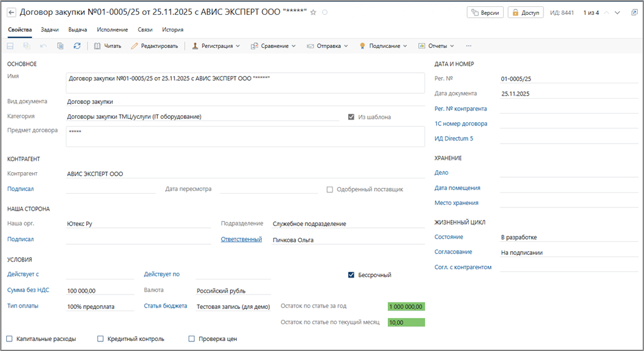Screen dimensions: 644x351
Task: Click the green Остаток по статье за год field
Action: (406, 306)
